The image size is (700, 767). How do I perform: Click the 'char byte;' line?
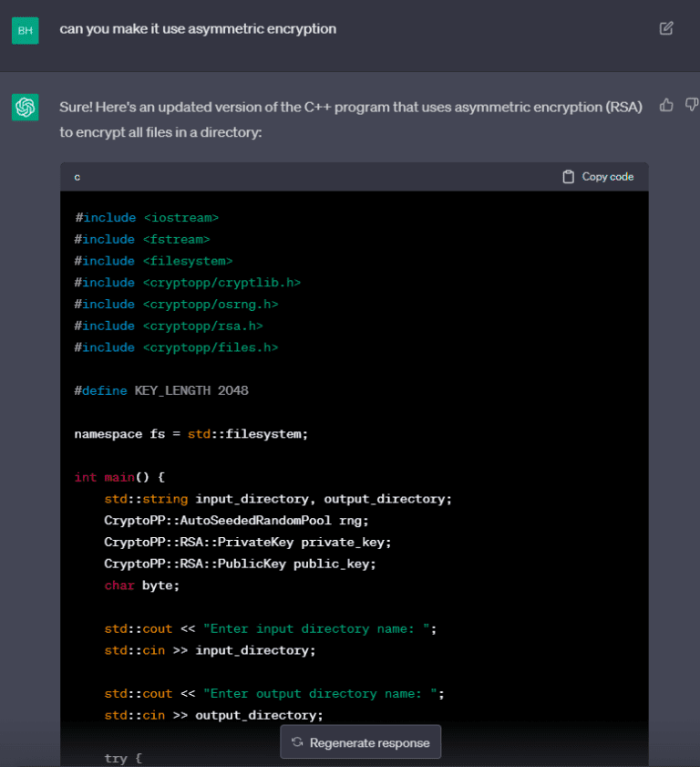click(142, 586)
